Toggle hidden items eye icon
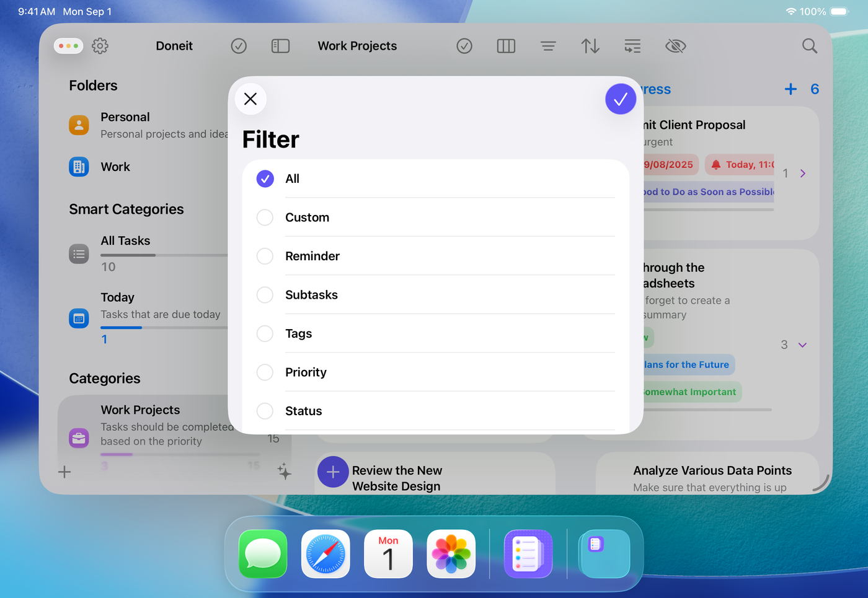868x598 pixels. click(x=675, y=46)
